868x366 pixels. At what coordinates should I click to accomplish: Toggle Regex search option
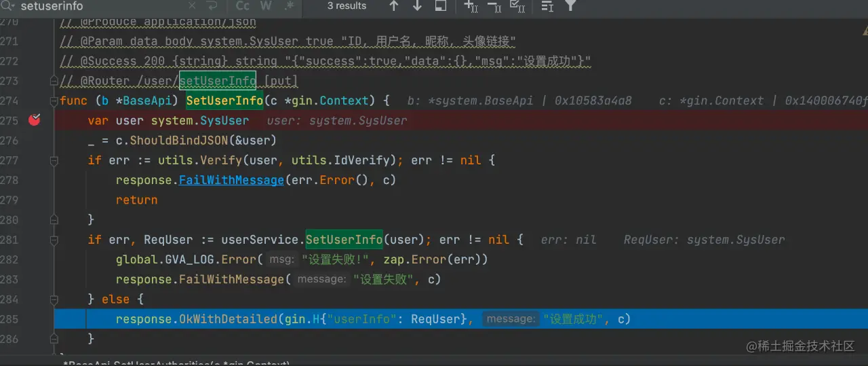(290, 6)
